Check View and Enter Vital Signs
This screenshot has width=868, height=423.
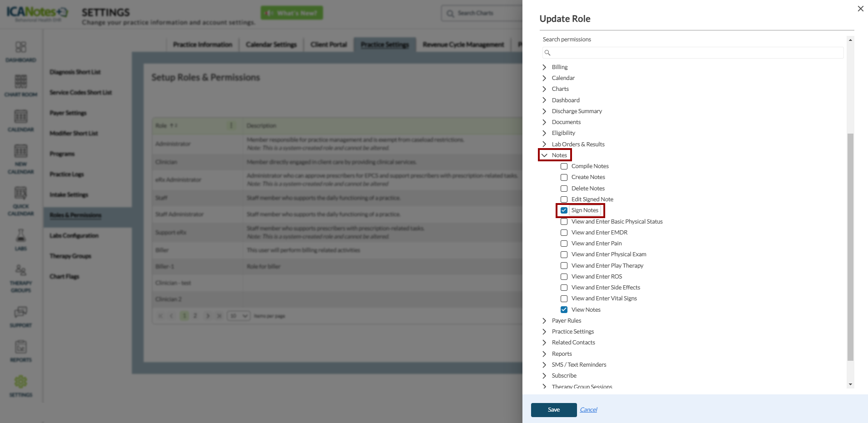tap(564, 299)
